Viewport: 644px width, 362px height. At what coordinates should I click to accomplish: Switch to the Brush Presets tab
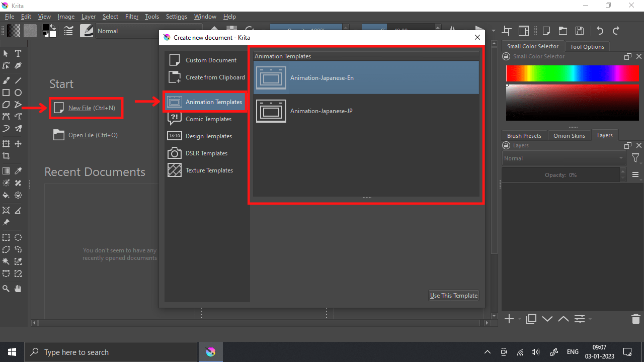click(524, 136)
